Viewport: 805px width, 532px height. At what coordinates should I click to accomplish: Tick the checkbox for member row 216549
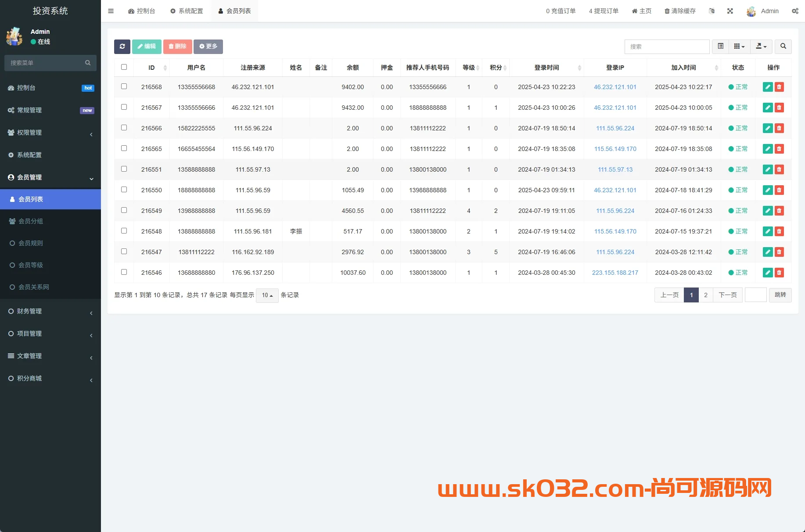(124, 210)
